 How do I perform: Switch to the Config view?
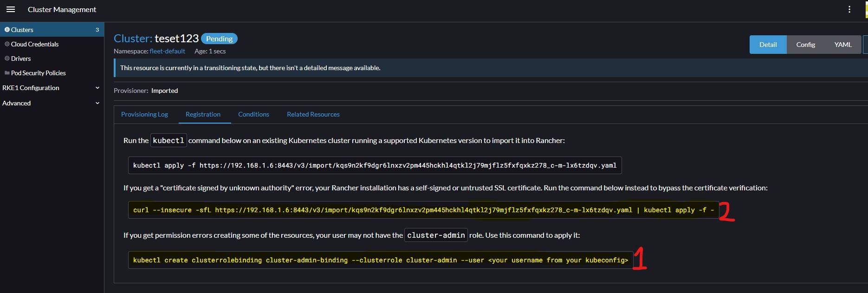pyautogui.click(x=805, y=45)
